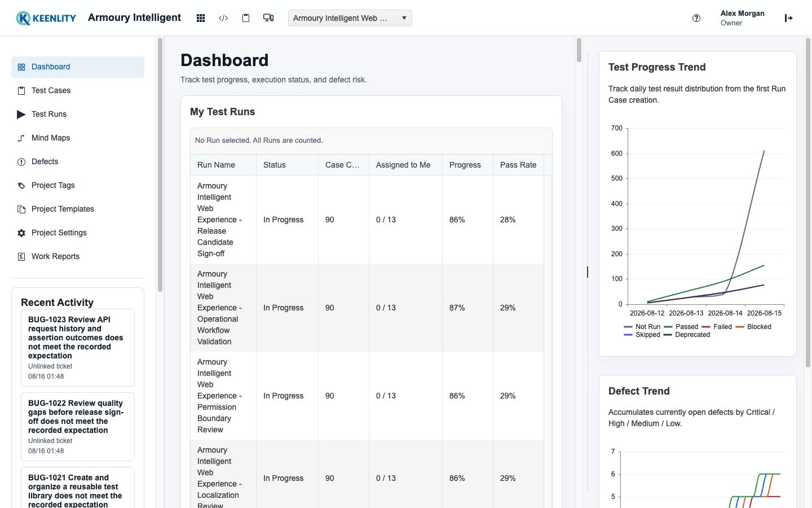Select the Release Candidate Sign-off run row

(x=367, y=220)
